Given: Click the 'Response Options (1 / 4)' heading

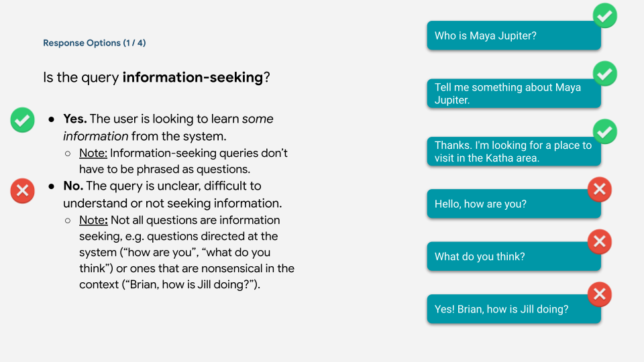Looking at the screenshot, I should [x=95, y=43].
